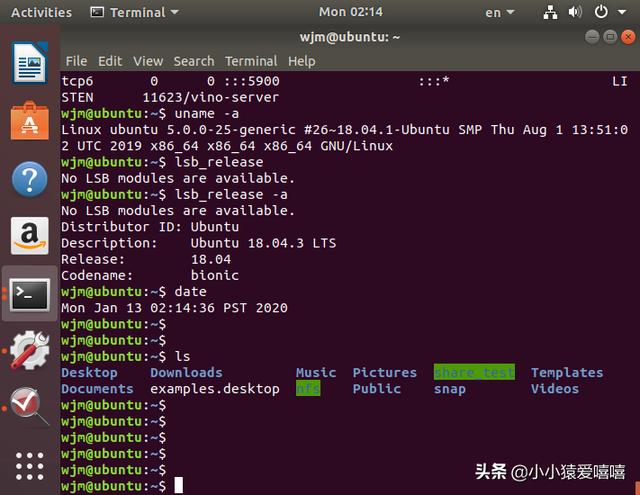Click the 'wjm@ubuntu: ~' window title

coord(350,37)
